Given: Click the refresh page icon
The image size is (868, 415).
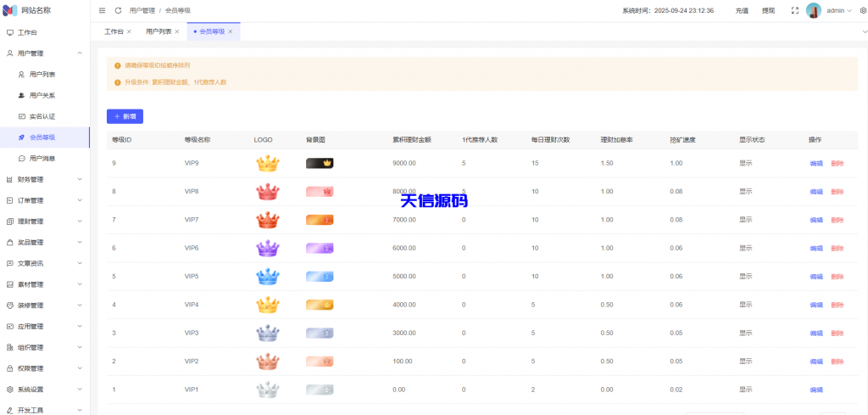Looking at the screenshot, I should point(118,11).
